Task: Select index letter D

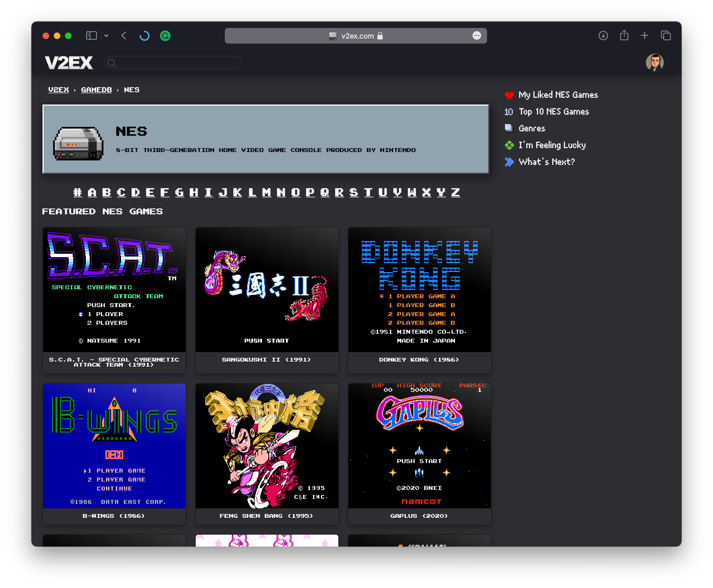Action: pos(136,192)
